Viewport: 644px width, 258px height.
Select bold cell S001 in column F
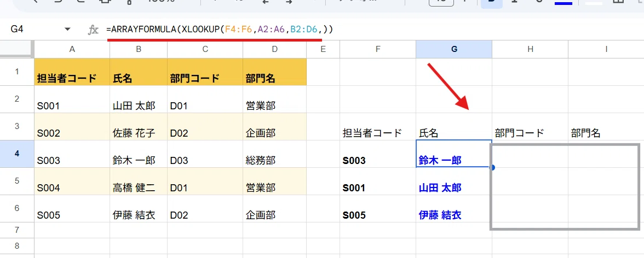378,181
